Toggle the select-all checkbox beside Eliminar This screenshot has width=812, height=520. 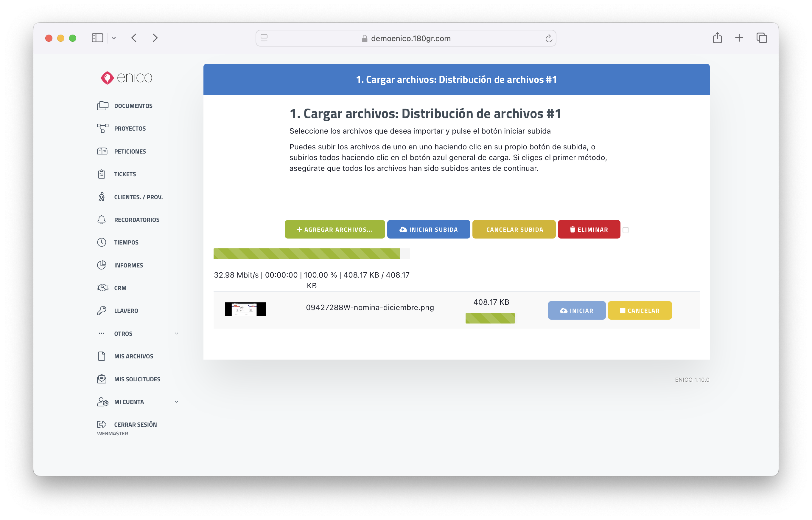tap(626, 230)
